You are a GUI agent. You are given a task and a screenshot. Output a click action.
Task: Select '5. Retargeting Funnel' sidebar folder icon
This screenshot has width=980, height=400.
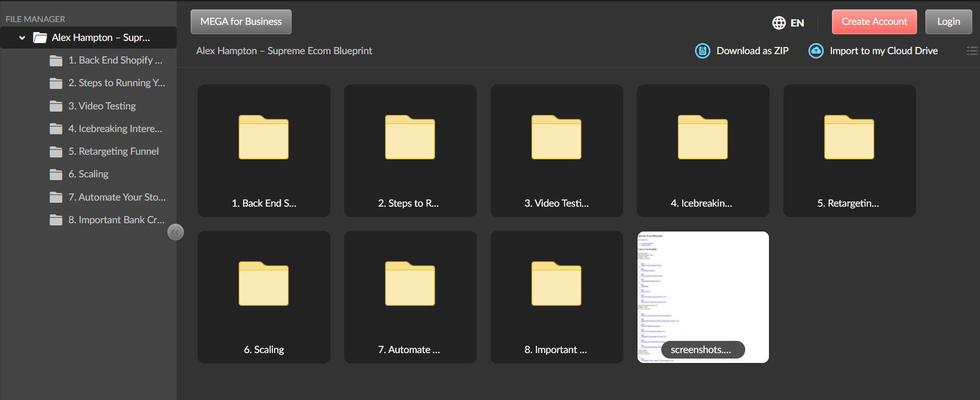coord(56,151)
